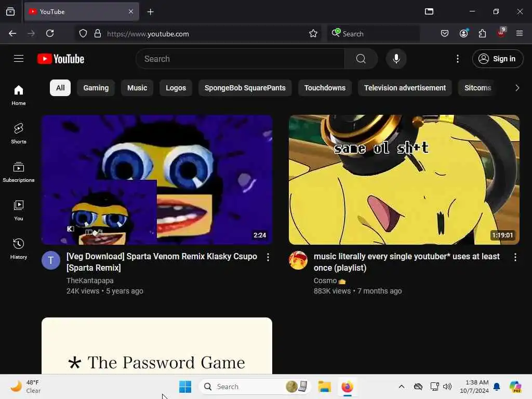Screen dimensions: 532x399
Task: Open taskbar clock showing 1:38 AM
Action: click(x=474, y=387)
